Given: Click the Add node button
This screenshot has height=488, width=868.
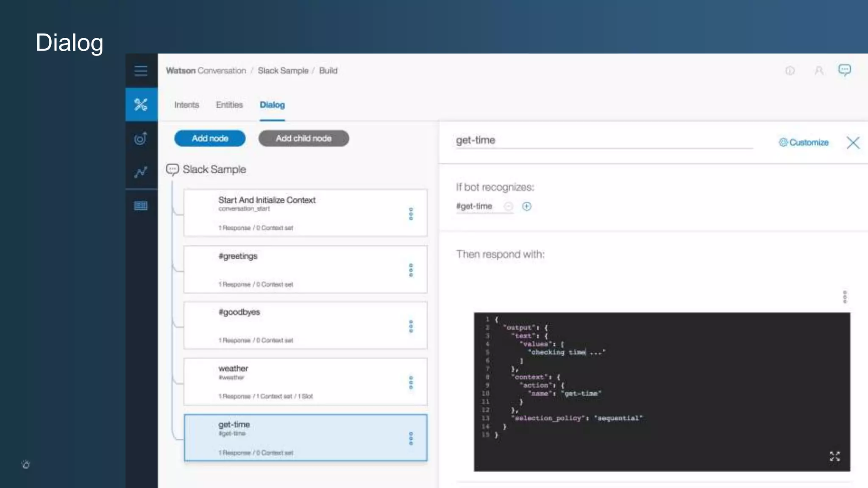Looking at the screenshot, I should point(210,139).
